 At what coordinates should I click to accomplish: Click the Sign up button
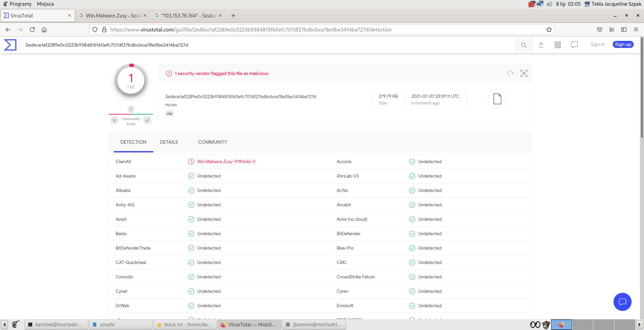[623, 44]
